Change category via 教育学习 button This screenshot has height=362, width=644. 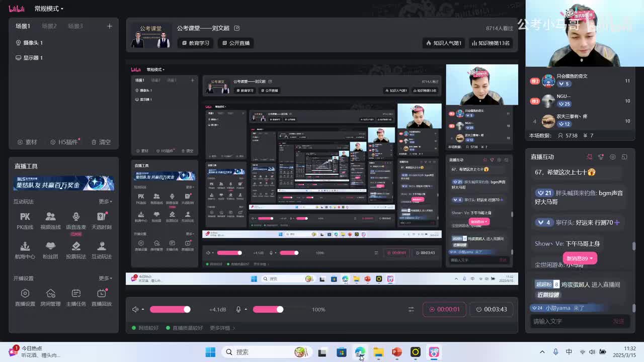[x=196, y=43]
